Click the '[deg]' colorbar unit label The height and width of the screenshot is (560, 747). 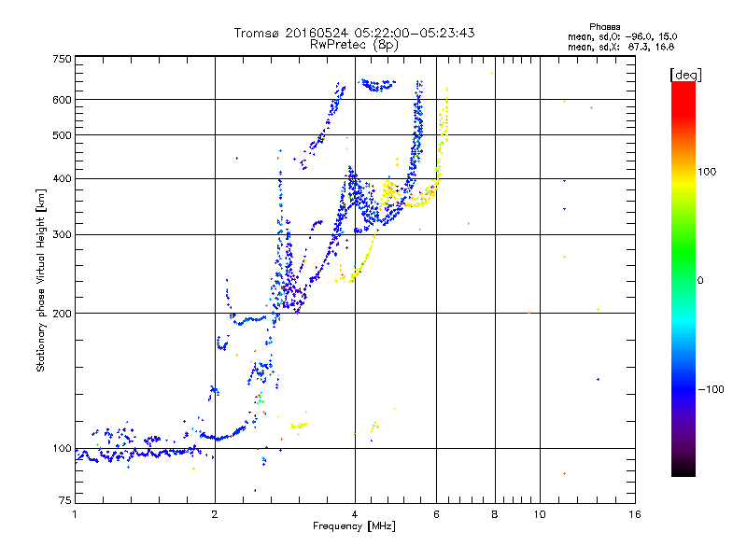point(685,76)
